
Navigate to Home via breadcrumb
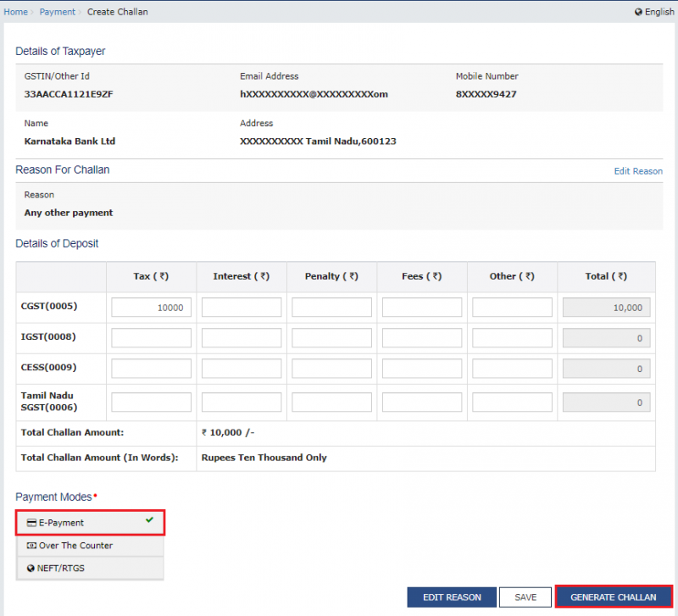[15, 11]
